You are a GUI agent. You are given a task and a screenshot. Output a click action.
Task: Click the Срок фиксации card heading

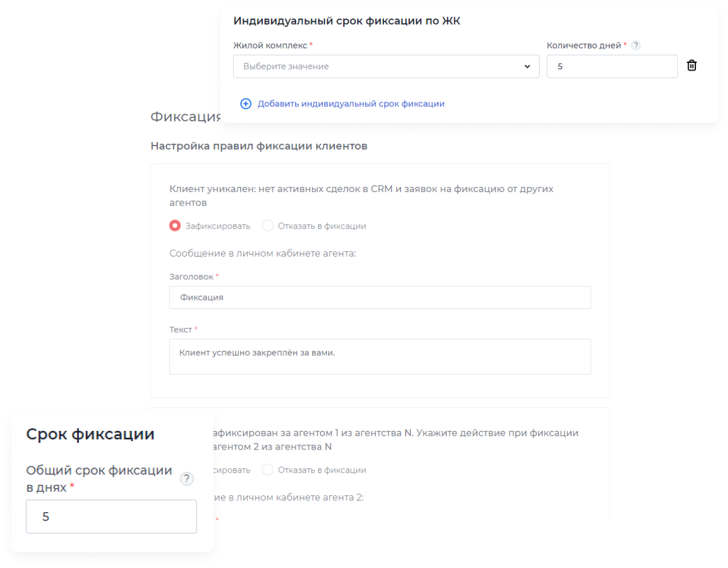(90, 434)
